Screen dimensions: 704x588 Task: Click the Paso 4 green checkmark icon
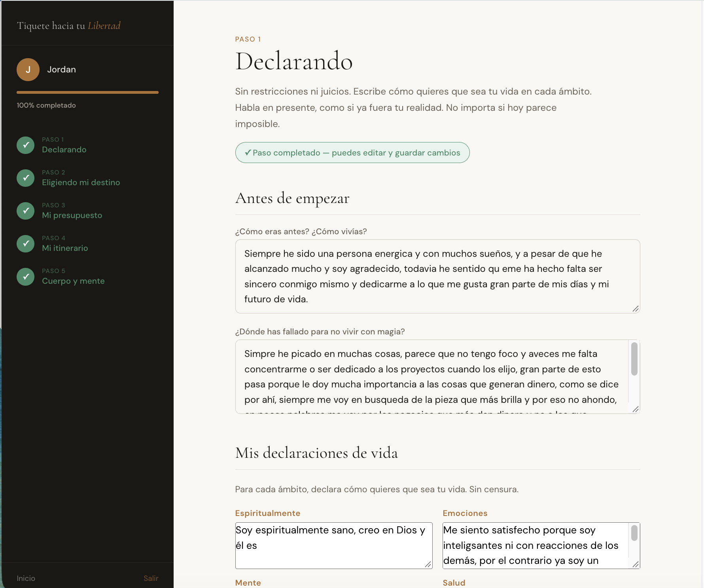pos(26,244)
